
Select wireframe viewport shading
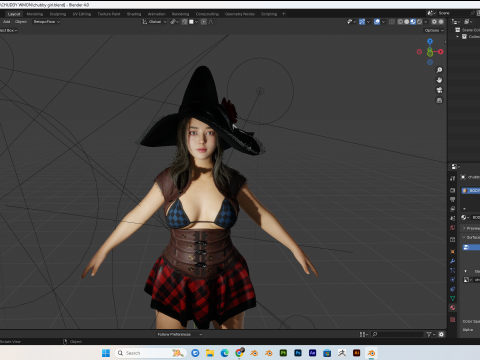pyautogui.click(x=400, y=22)
